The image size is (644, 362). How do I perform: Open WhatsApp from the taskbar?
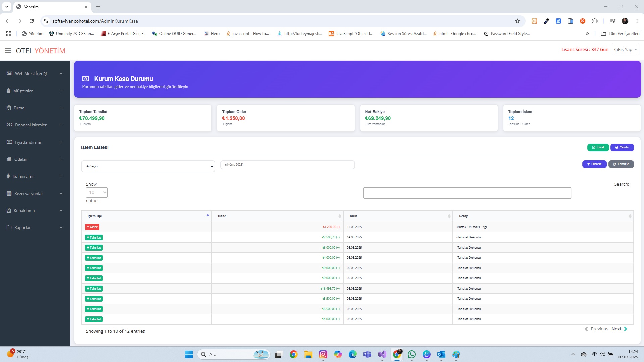(412, 354)
